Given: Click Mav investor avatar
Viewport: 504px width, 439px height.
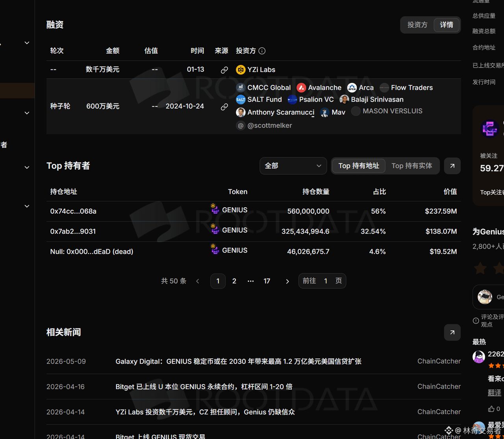Looking at the screenshot, I should [324, 113].
